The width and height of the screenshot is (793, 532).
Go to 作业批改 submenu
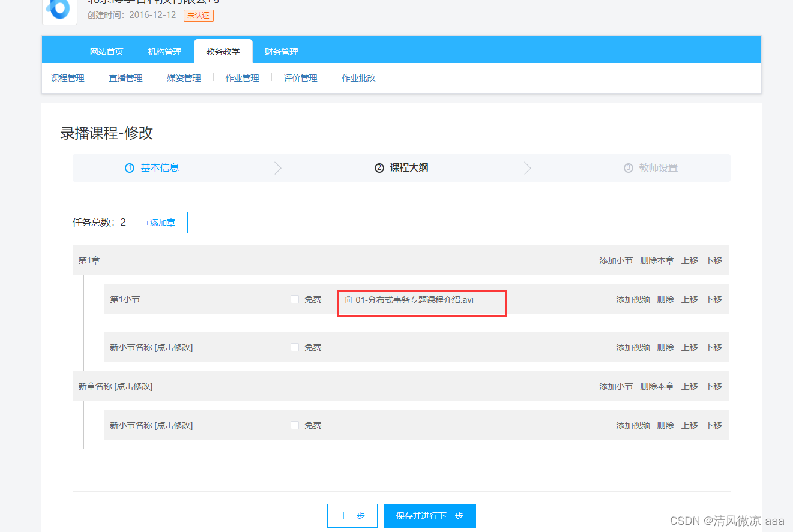click(359, 78)
